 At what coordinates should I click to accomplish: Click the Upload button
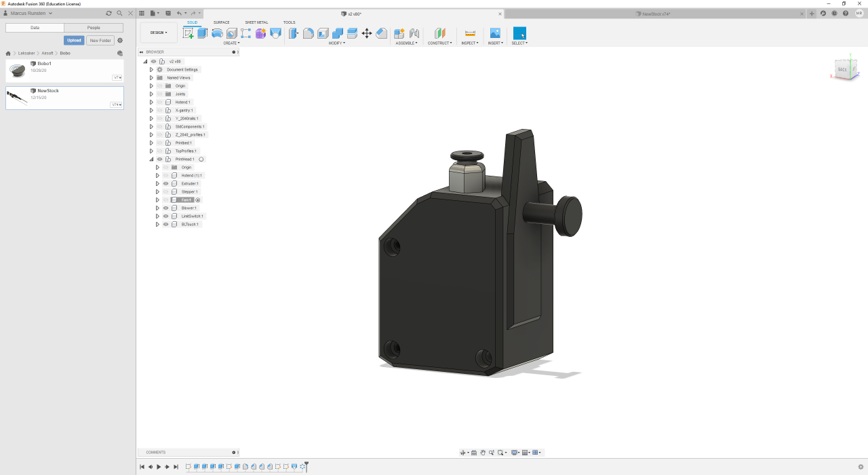pos(74,40)
